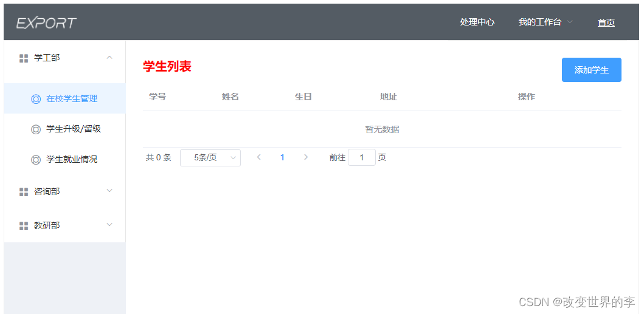Expand the 咨询部 menu chevron
The width and height of the screenshot is (644, 314).
coord(109,191)
